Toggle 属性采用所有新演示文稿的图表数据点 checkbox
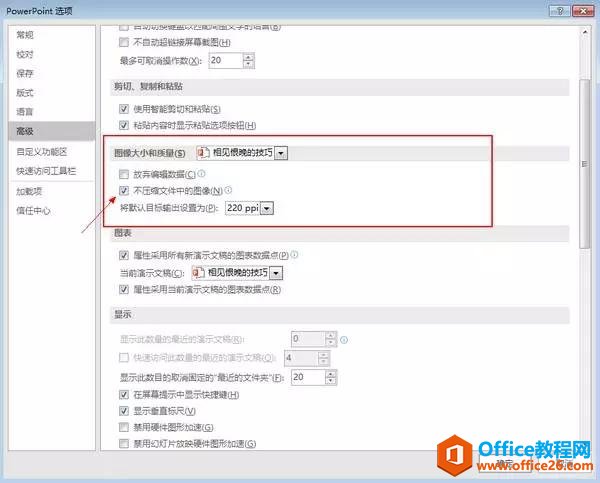The image size is (600, 483). tap(124, 255)
